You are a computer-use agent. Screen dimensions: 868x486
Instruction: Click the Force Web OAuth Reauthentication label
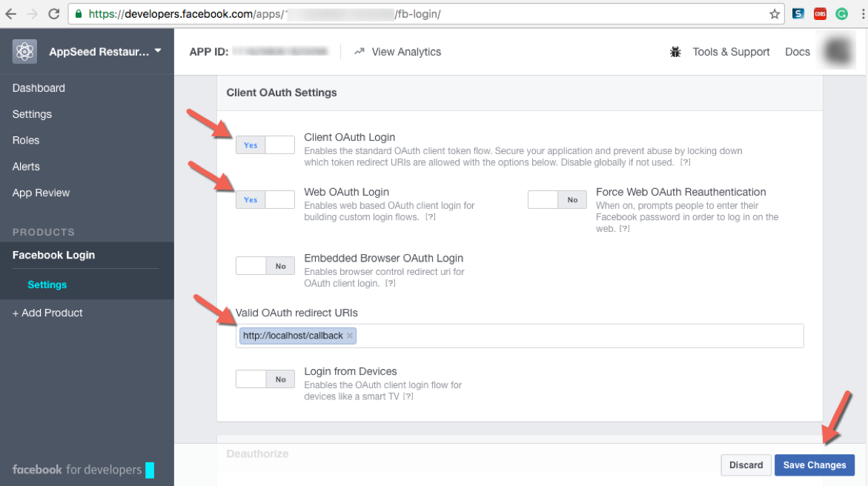(x=681, y=192)
